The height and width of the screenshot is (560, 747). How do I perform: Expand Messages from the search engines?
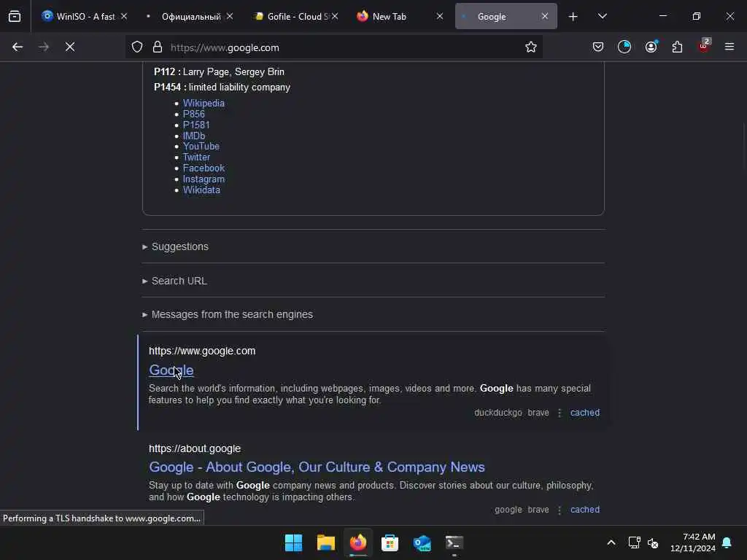[x=228, y=315]
